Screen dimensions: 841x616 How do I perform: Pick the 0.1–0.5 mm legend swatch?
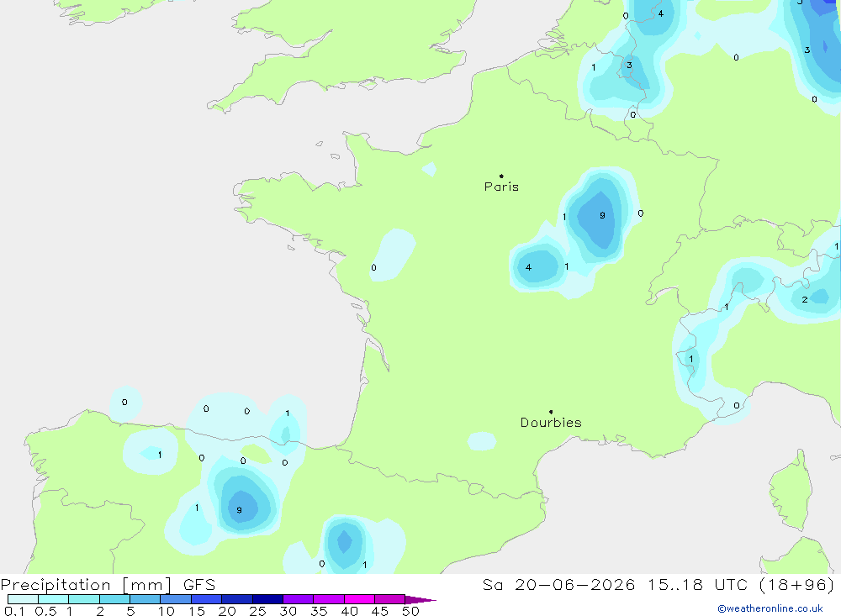(x=23, y=599)
